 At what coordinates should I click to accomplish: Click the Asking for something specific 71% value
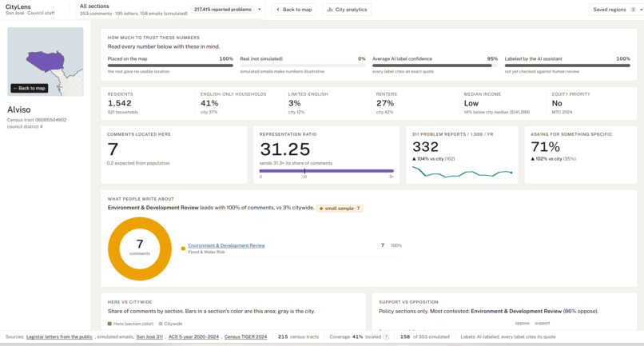point(546,147)
